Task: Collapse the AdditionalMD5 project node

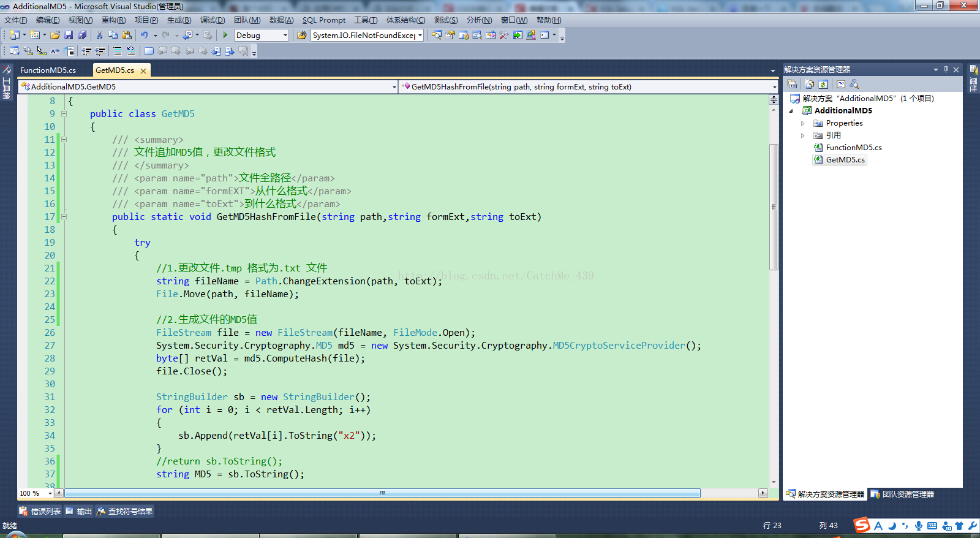Action: click(x=791, y=111)
